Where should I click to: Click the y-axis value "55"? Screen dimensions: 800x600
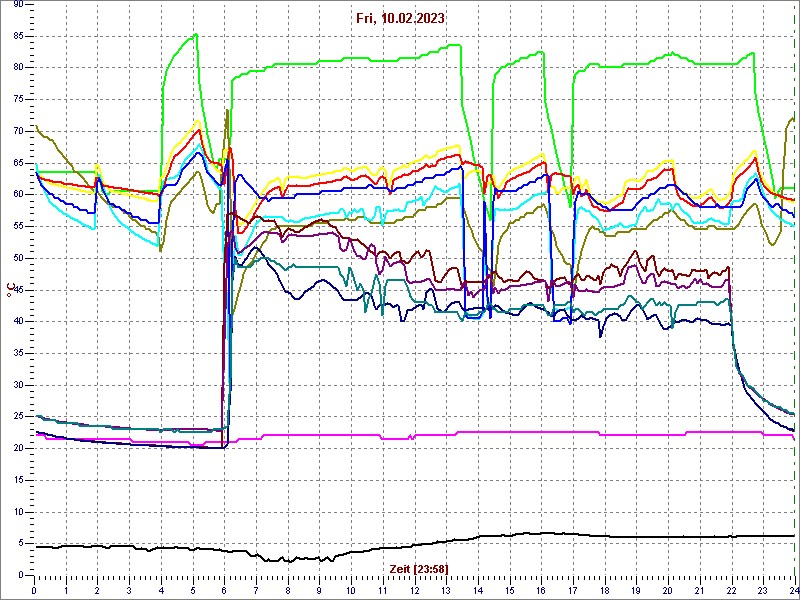[x=18, y=226]
